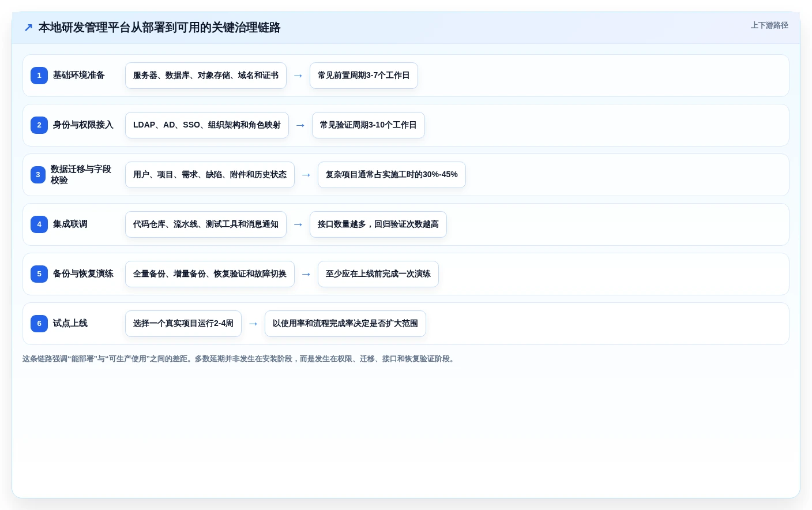Click the number 5 step badge
This screenshot has height=510, width=812.
(39, 274)
